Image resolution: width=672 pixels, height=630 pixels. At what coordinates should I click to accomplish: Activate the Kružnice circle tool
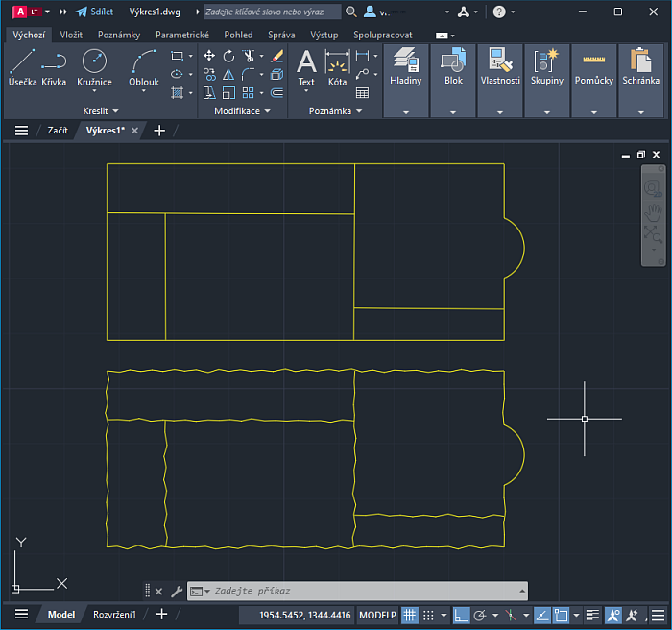(94, 67)
